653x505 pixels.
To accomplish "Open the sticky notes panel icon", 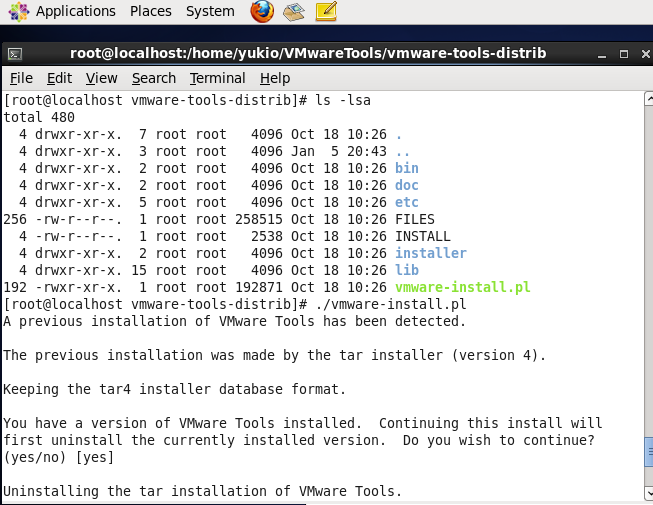I will tap(326, 12).
